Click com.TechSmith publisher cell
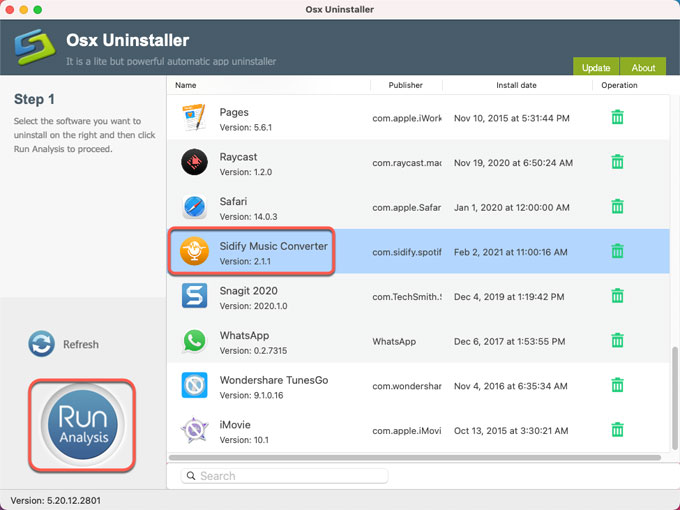680x510 pixels. point(407,297)
